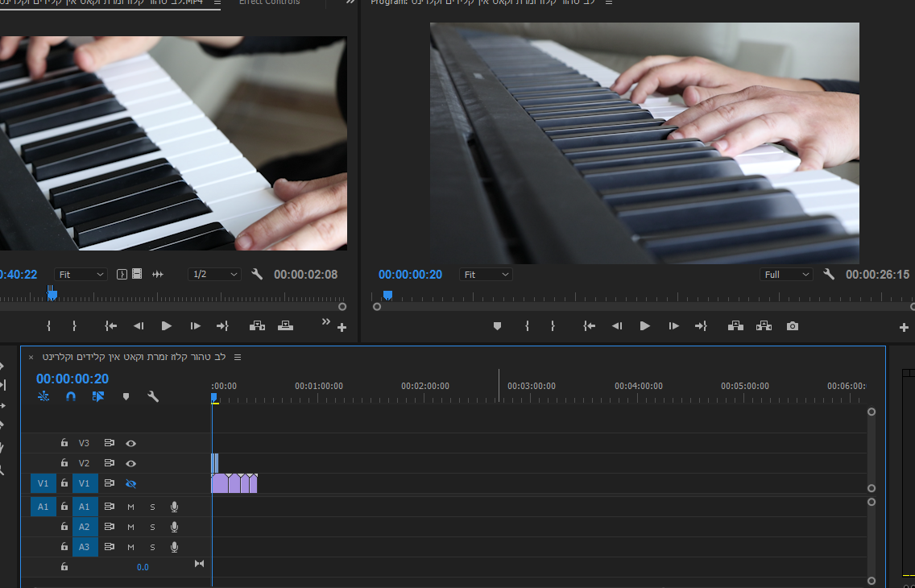Viewport: 915px width, 588px height.
Task: Select Drag Audio Only waveform icon
Action: 158,274
